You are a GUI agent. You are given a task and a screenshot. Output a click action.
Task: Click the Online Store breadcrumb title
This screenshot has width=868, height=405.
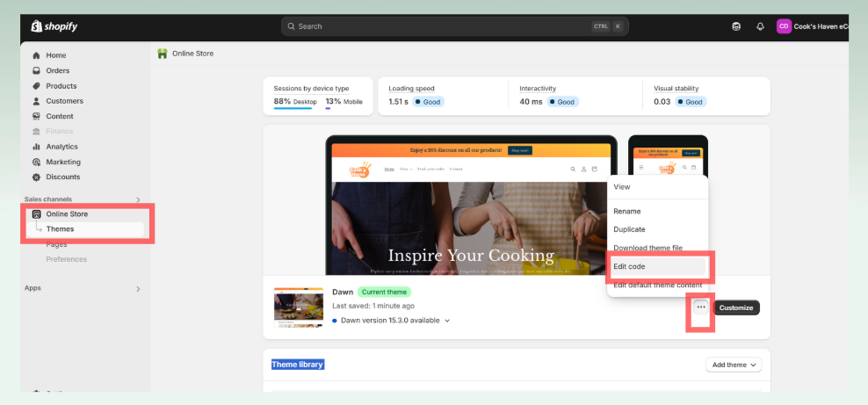[192, 54]
